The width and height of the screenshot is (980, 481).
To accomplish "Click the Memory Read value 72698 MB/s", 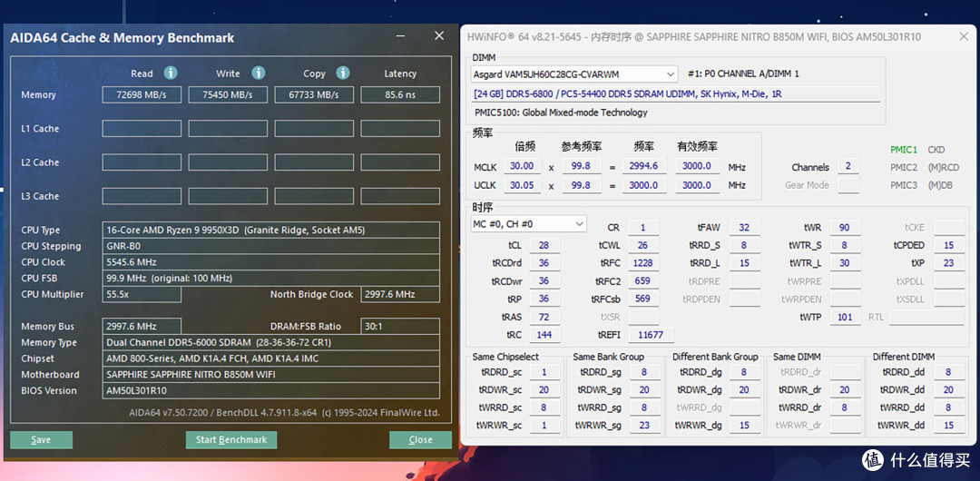I will (142, 95).
